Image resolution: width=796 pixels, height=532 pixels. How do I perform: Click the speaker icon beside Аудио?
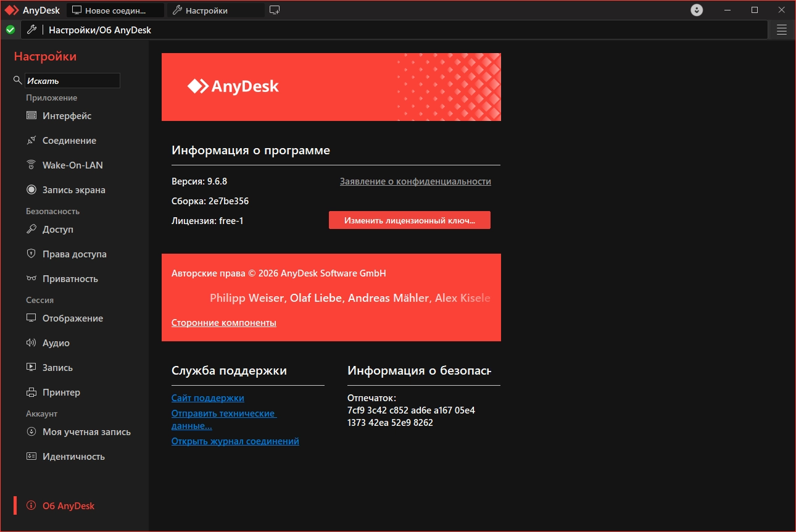click(x=31, y=343)
